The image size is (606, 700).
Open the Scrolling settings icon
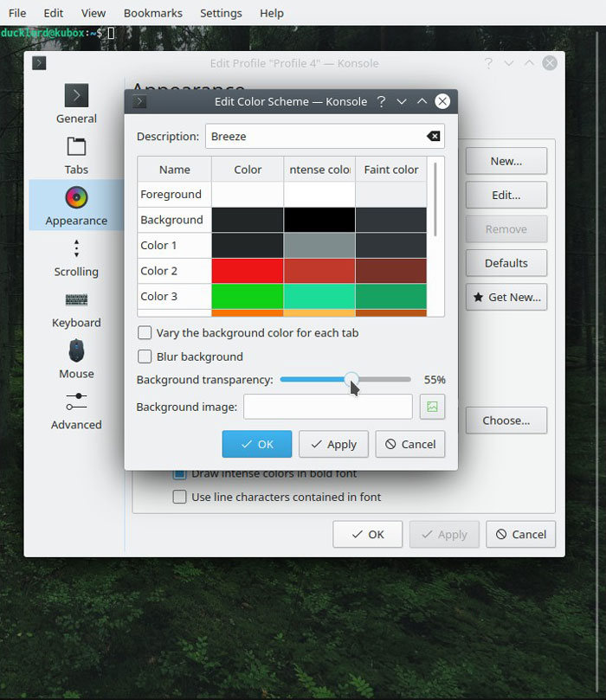coord(76,249)
